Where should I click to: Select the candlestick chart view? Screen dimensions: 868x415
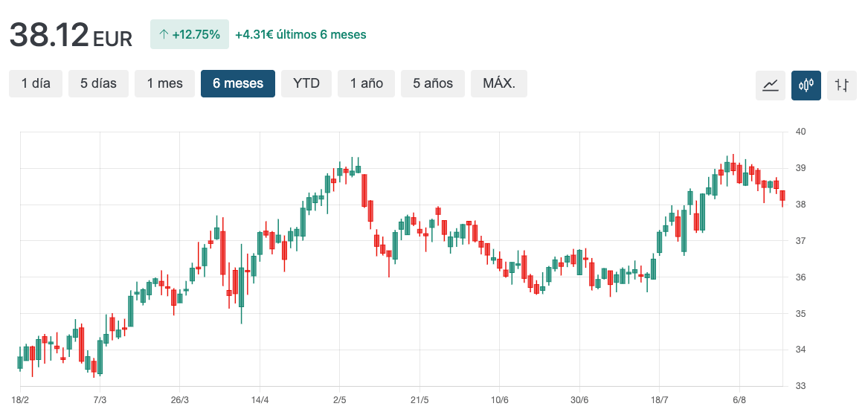806,86
